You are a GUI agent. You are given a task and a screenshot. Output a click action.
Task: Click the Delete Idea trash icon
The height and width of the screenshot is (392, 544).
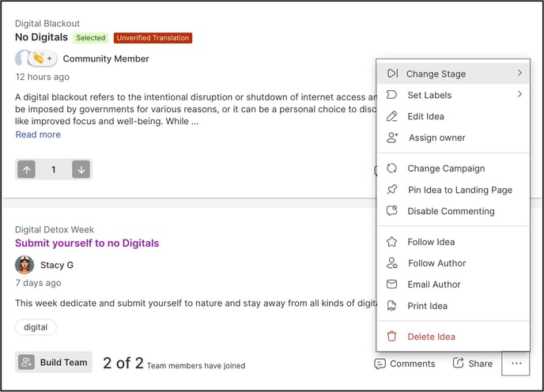[x=391, y=336]
